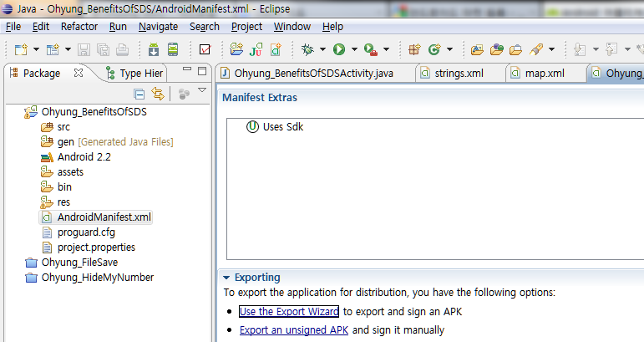Click the Print icon in toolbar
Image resolution: width=644 pixels, height=342 pixels.
(122, 50)
